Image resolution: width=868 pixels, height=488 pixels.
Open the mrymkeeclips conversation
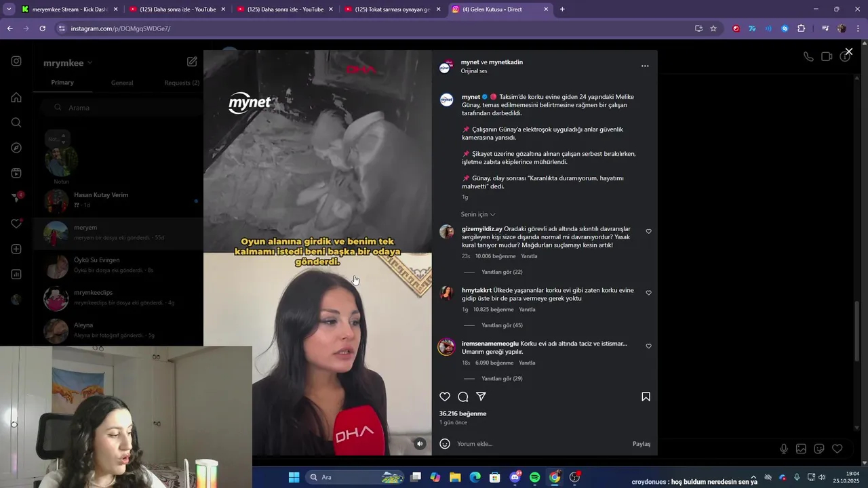119,298
